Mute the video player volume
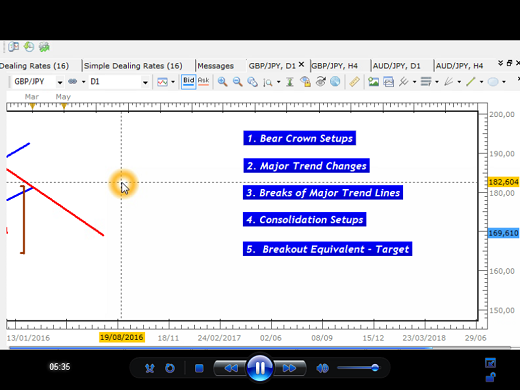520x390 pixels. click(322, 368)
